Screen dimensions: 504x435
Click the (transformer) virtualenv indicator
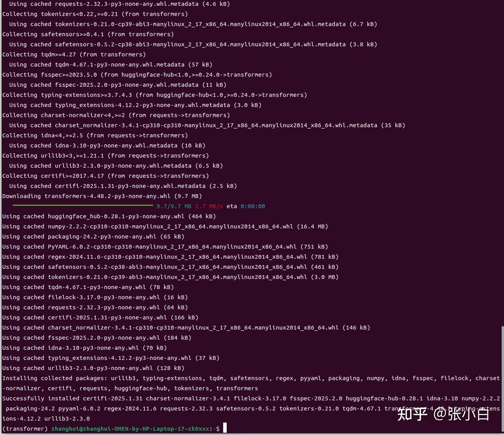click(24, 428)
